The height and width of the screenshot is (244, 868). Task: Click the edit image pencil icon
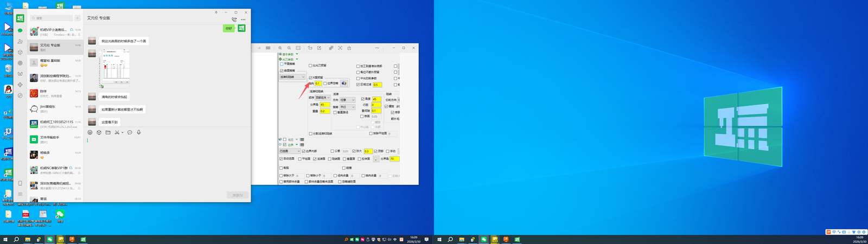pos(319,48)
